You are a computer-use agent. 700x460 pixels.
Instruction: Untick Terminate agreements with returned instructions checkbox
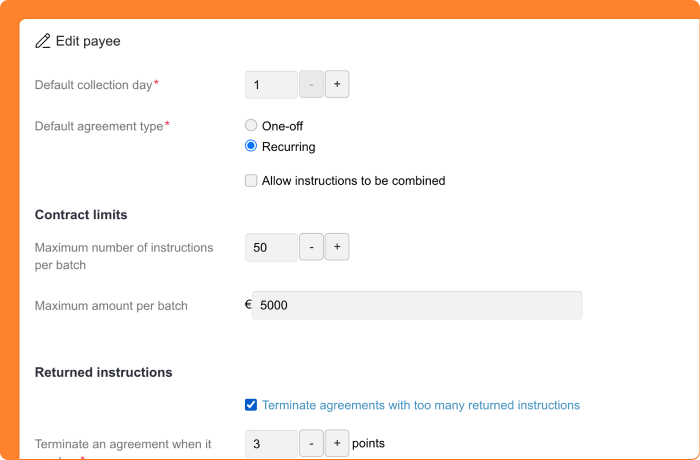(x=251, y=405)
